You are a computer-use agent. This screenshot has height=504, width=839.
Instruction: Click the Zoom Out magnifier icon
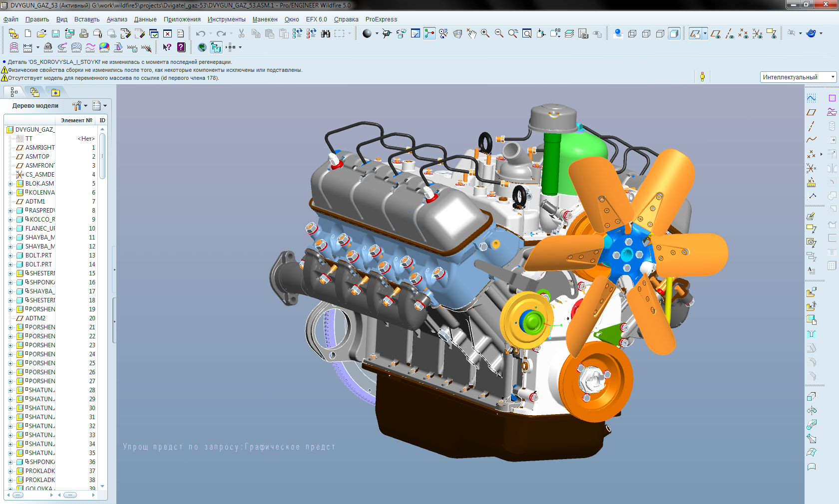(499, 33)
